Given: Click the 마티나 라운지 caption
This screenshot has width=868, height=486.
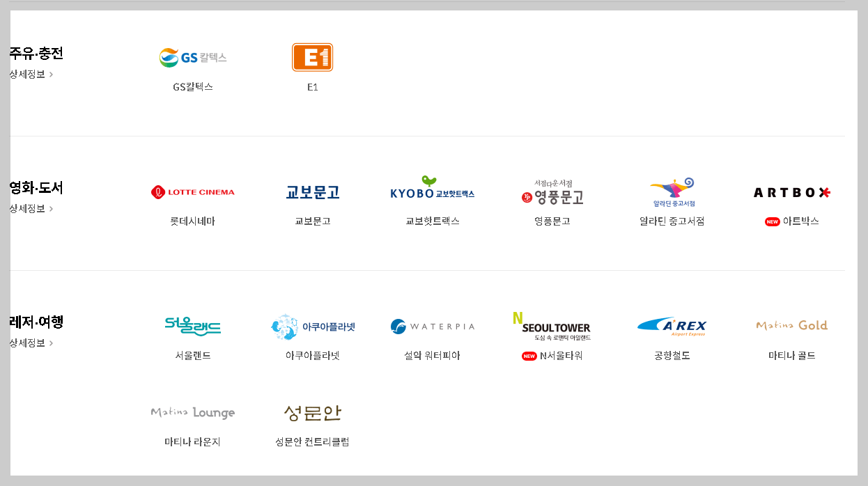Looking at the screenshot, I should pos(193,442).
